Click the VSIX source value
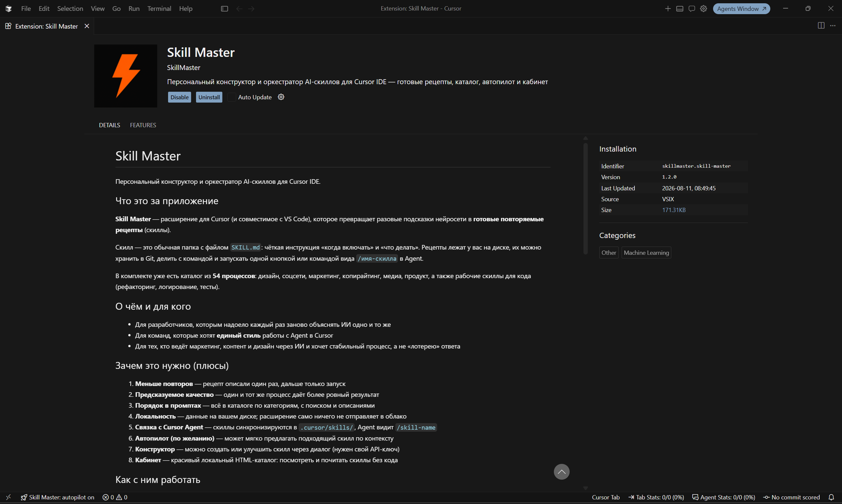The image size is (842, 504). 668,199
